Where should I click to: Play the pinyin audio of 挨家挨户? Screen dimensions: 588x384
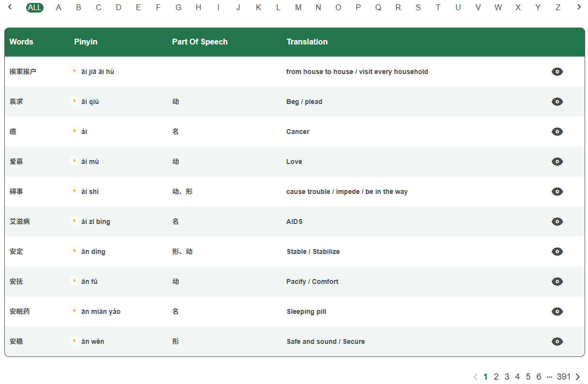coord(74,72)
